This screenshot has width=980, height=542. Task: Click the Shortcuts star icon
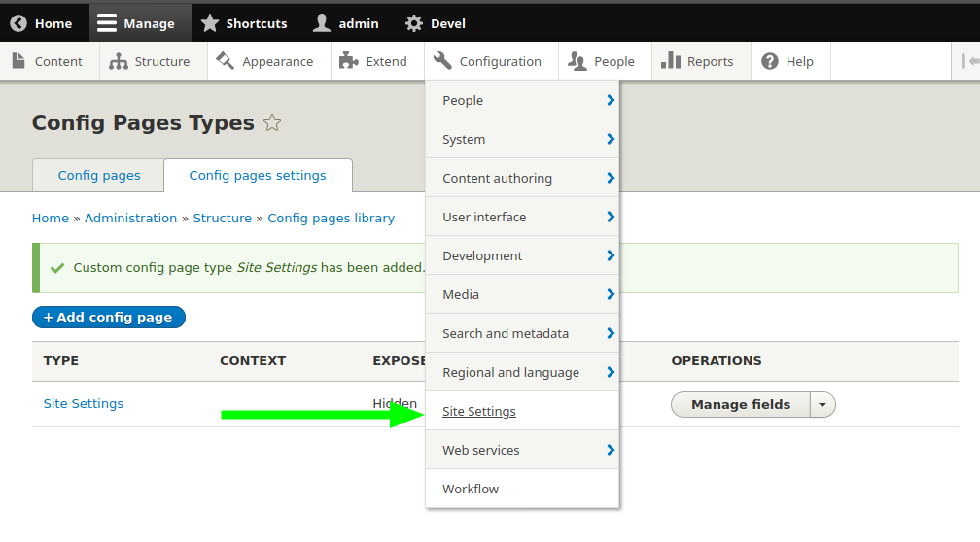pyautogui.click(x=209, y=23)
